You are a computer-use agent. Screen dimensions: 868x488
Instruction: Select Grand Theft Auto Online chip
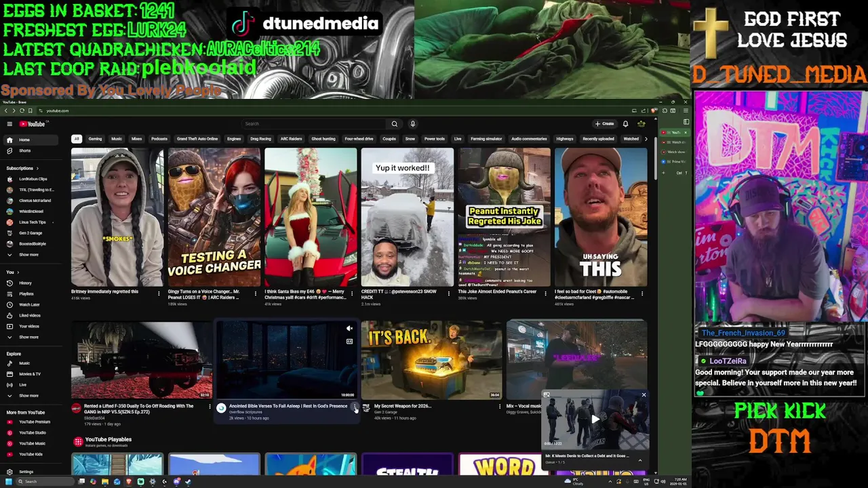coord(197,139)
